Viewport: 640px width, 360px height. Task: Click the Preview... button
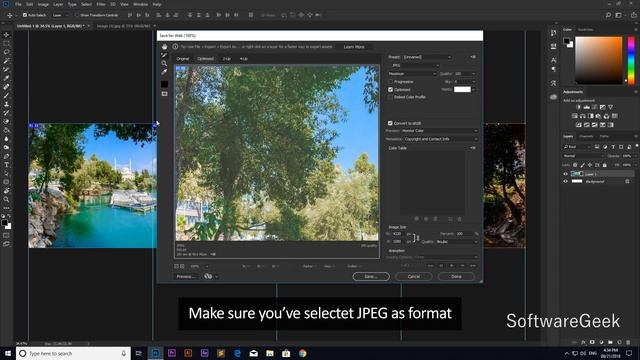click(x=186, y=276)
